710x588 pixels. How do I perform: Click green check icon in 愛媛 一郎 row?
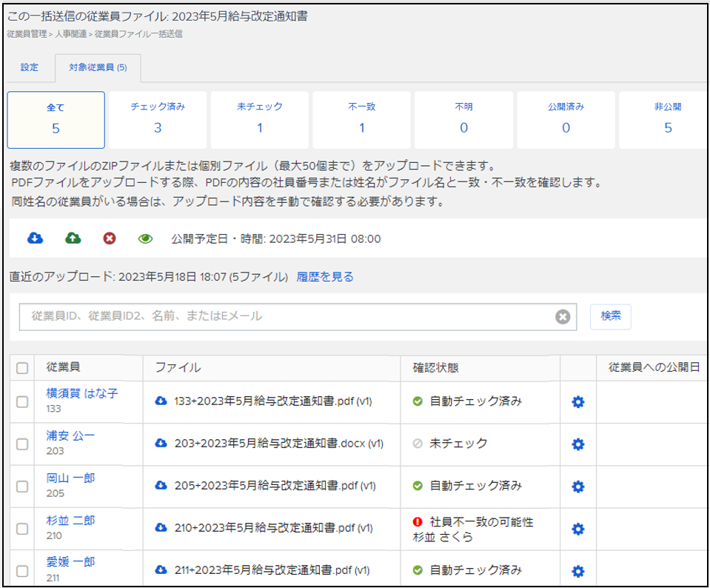pyautogui.click(x=418, y=570)
